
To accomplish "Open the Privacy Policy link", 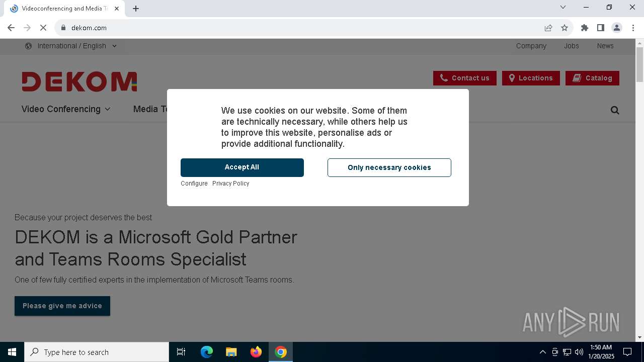I will point(231,184).
